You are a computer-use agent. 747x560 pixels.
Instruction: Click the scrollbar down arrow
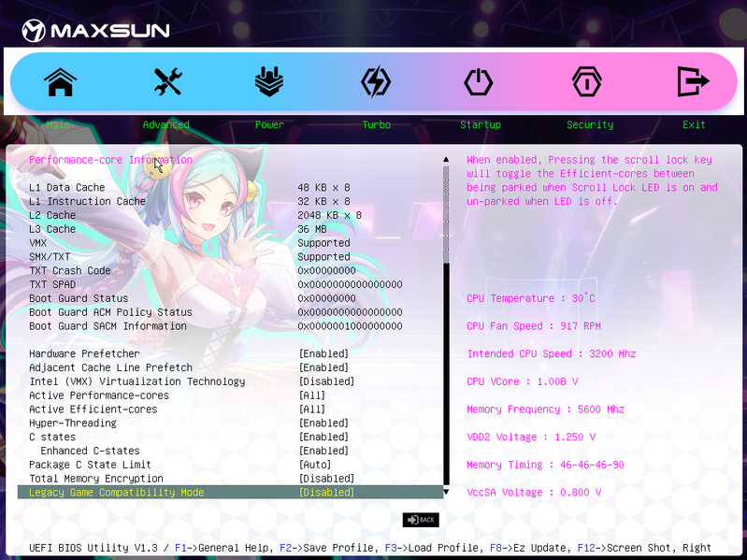coord(446,492)
